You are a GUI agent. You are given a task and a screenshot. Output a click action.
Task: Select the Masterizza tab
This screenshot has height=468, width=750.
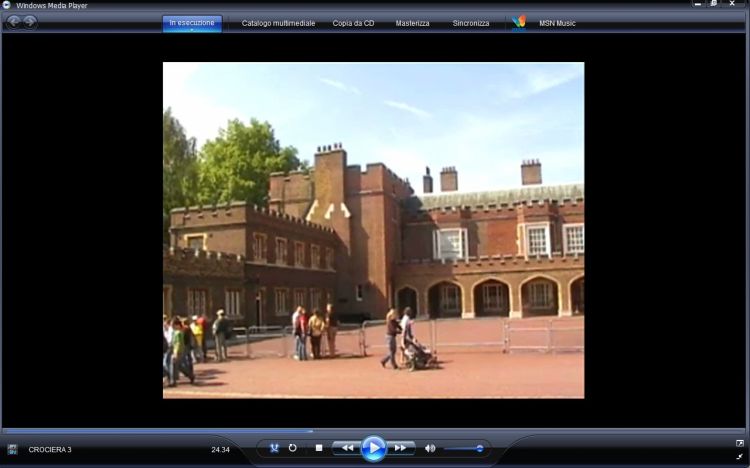(412, 23)
